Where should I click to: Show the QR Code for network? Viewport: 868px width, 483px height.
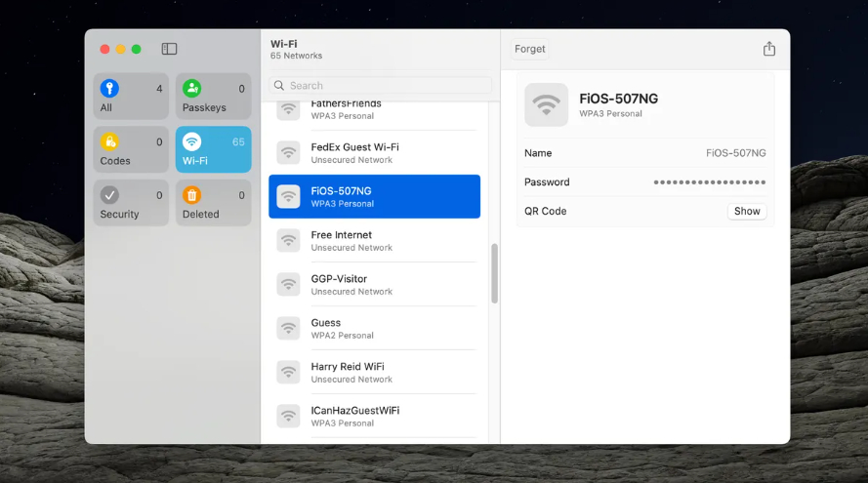point(747,211)
